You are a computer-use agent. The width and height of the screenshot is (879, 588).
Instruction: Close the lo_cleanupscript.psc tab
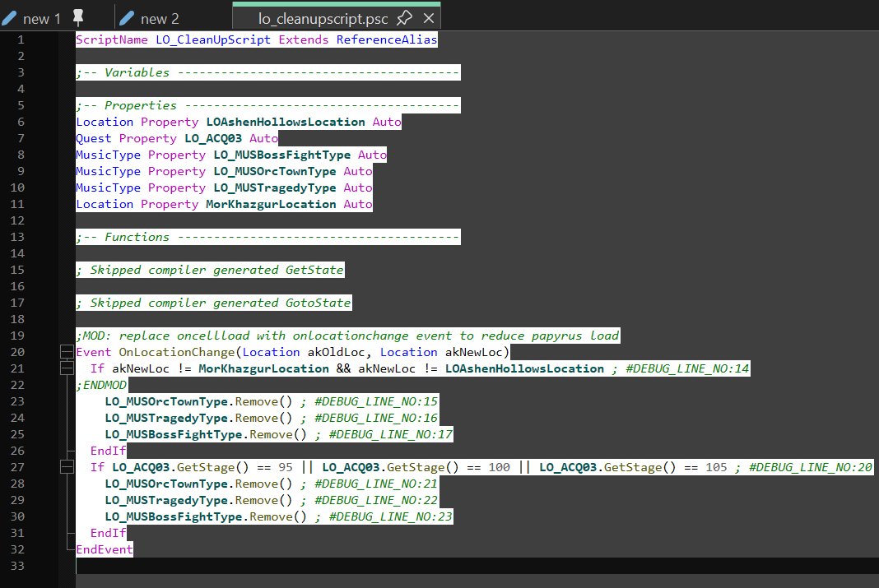point(429,18)
